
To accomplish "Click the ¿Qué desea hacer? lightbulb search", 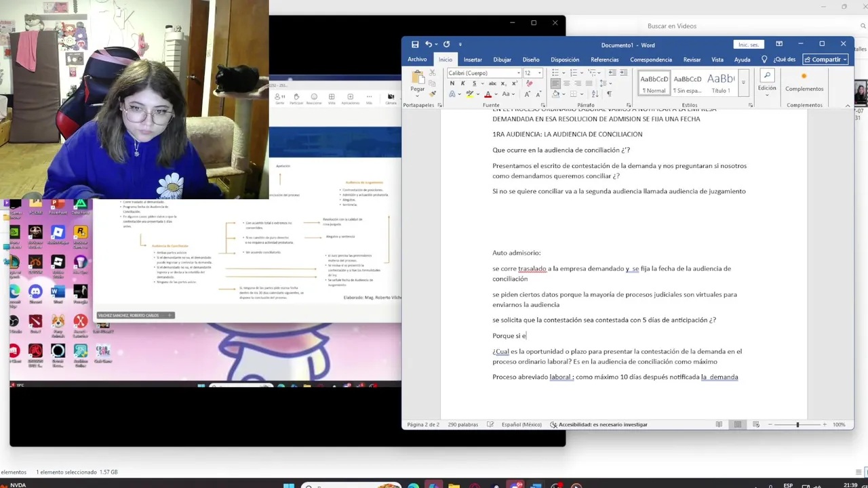I will 779,60.
